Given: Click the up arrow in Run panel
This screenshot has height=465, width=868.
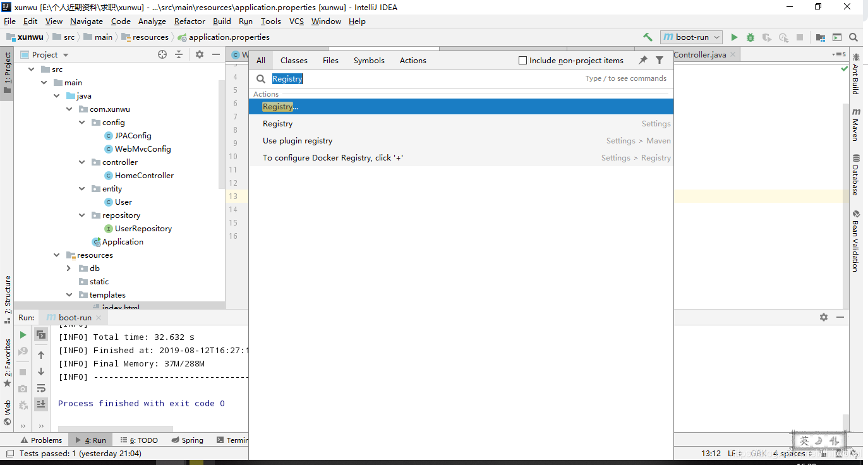Looking at the screenshot, I should click(41, 355).
